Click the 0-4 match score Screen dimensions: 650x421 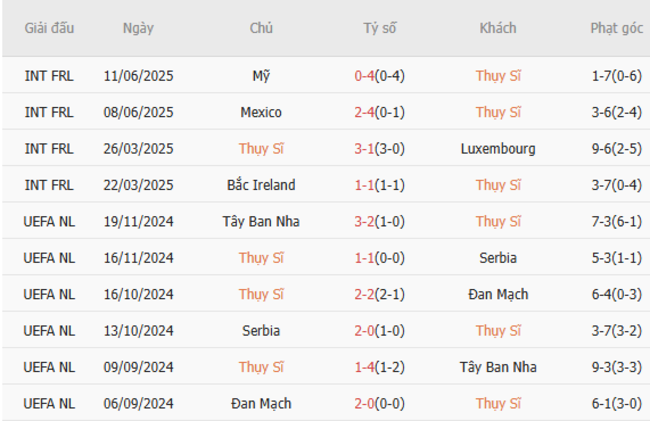(364, 76)
